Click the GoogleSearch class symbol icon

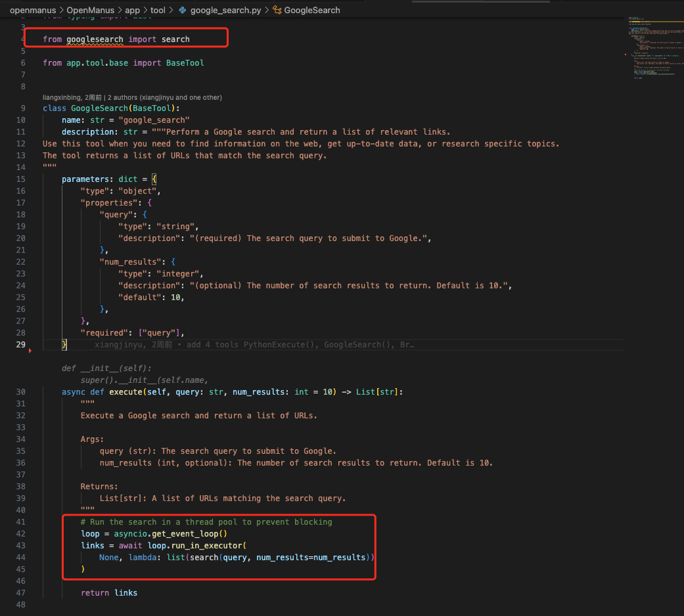click(277, 10)
